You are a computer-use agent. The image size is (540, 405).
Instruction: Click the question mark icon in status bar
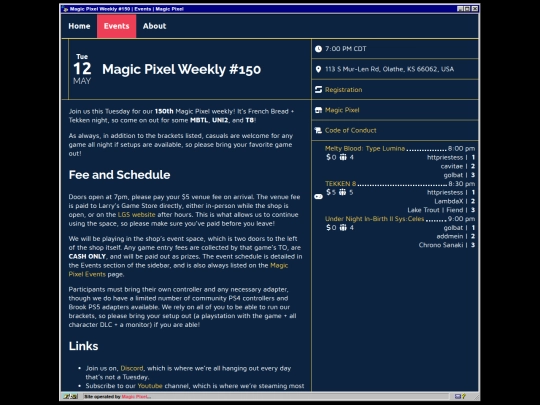point(464,396)
